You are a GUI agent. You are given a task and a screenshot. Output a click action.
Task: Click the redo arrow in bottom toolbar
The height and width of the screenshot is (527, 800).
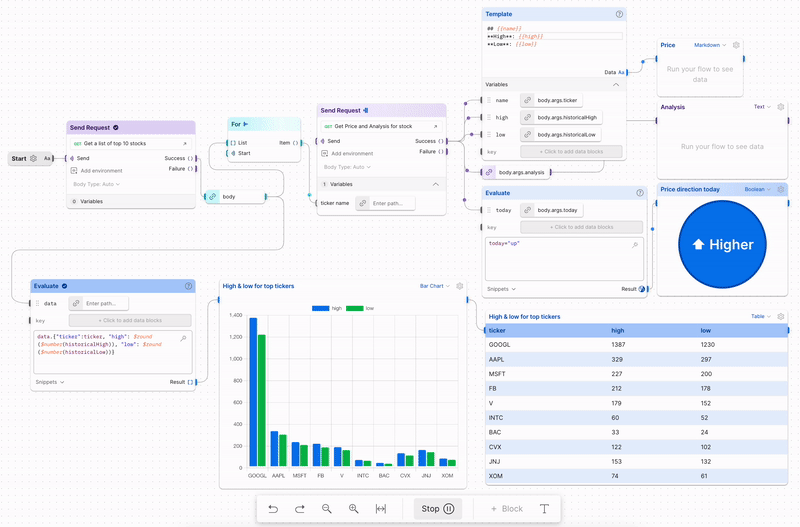pyautogui.click(x=300, y=509)
